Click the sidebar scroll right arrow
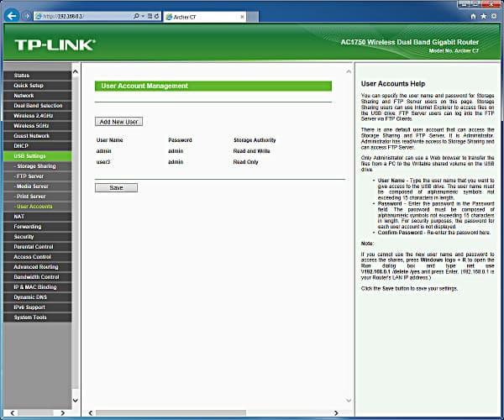504x420 pixels. point(63,413)
